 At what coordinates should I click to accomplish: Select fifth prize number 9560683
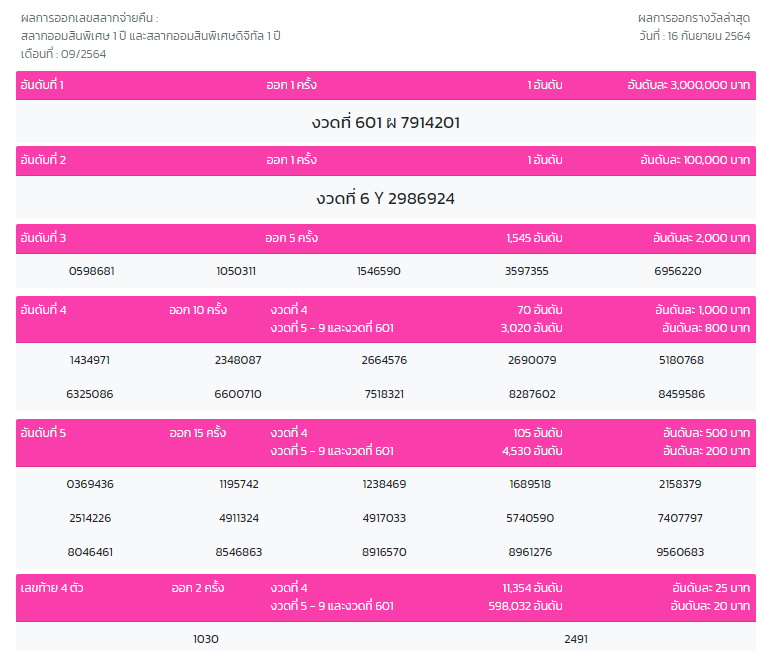click(680, 552)
